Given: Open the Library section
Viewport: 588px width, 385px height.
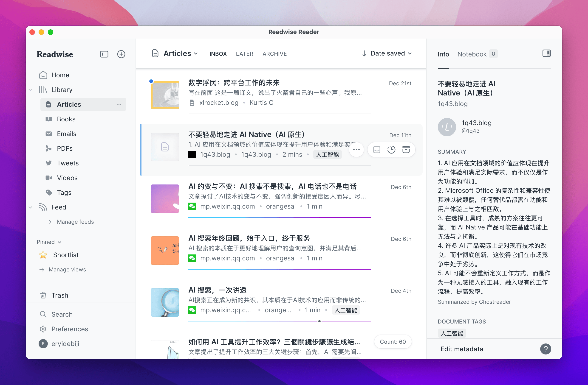Looking at the screenshot, I should pos(62,90).
